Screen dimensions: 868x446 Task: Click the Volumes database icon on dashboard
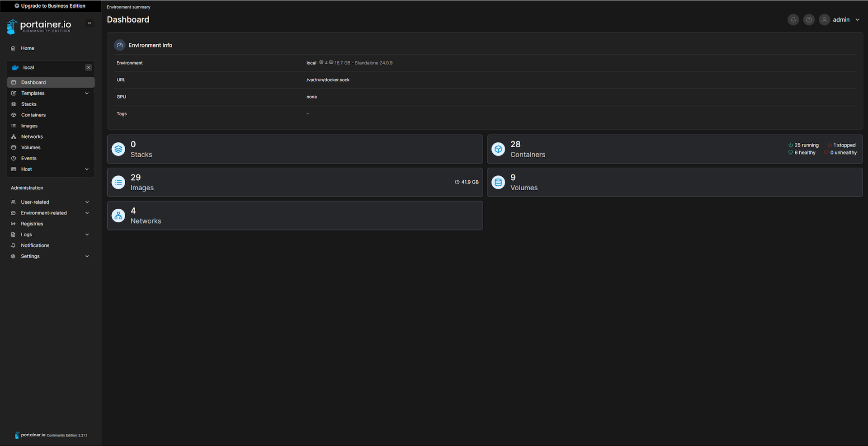click(x=498, y=183)
